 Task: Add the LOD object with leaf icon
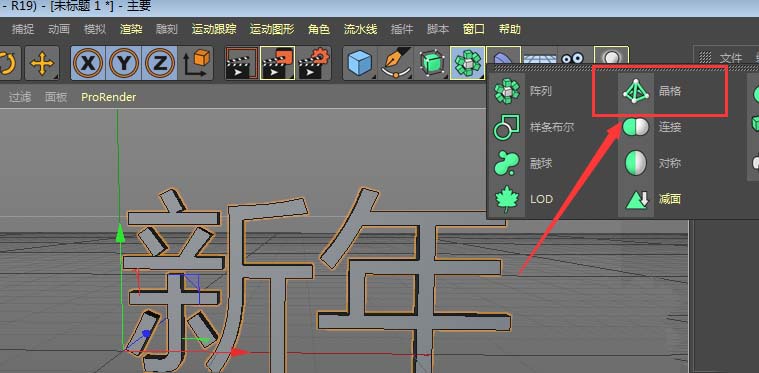tap(523, 199)
